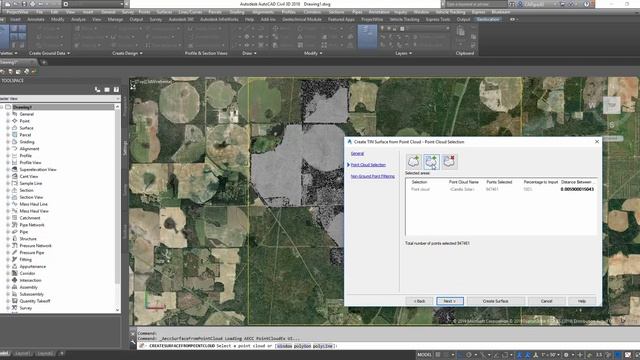640x360 pixels.
Task: Click the Pipe Network icon in tree
Action: (15, 225)
